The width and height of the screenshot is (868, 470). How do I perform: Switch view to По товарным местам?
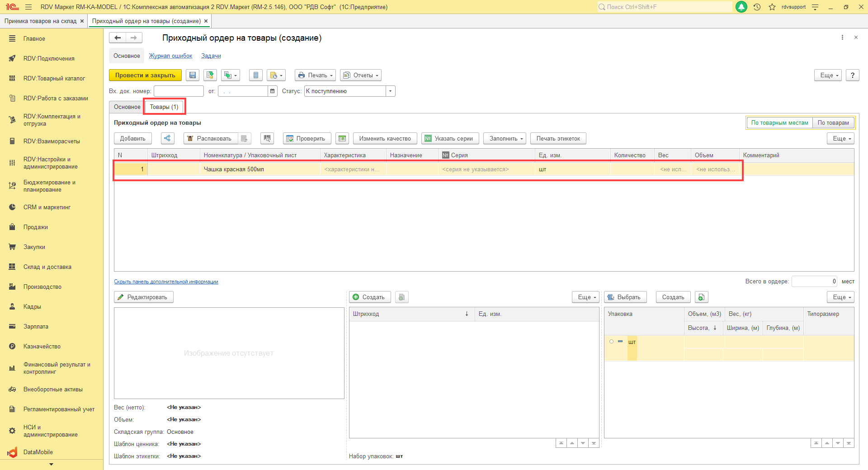(x=779, y=122)
